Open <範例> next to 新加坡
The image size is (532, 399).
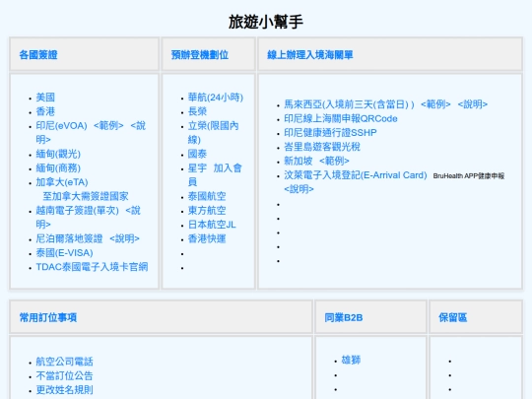pyautogui.click(x=334, y=161)
